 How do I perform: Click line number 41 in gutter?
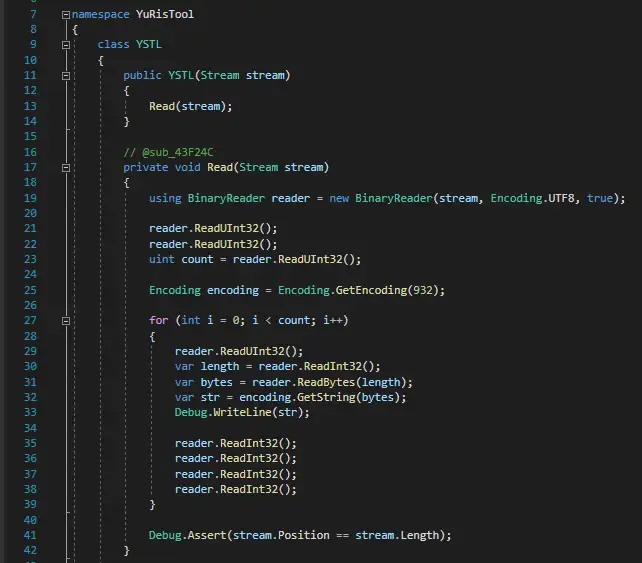point(30,535)
